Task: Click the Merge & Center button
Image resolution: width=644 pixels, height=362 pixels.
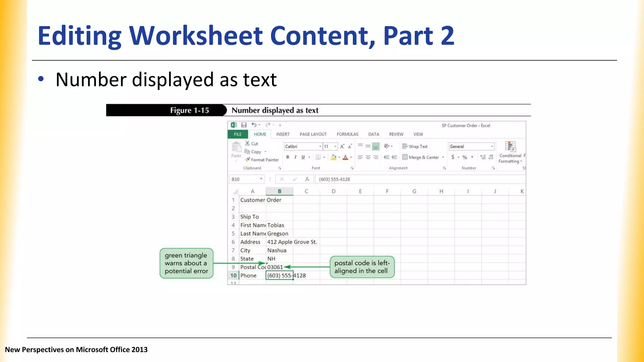Action: tap(420, 157)
